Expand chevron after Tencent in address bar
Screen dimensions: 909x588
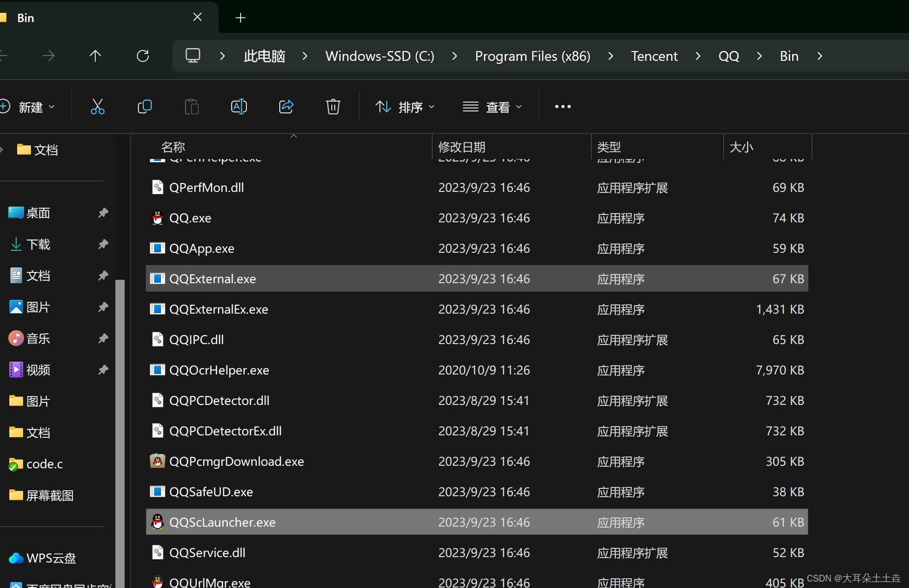coord(698,56)
